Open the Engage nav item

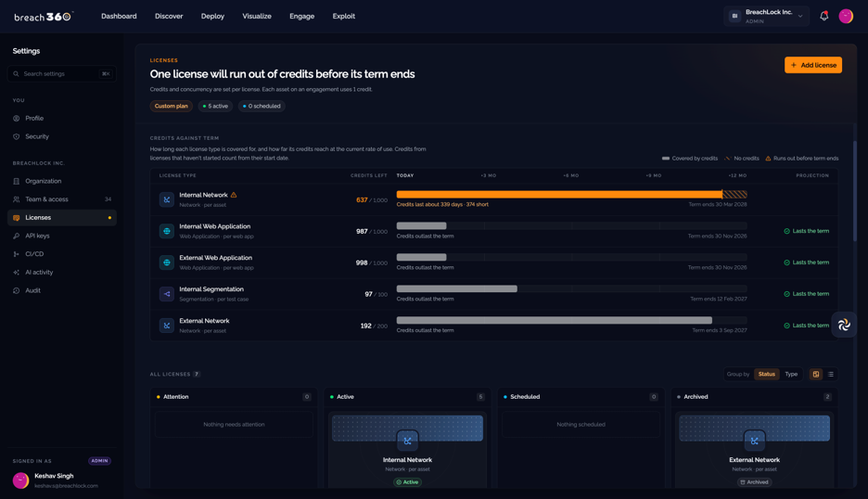301,16
